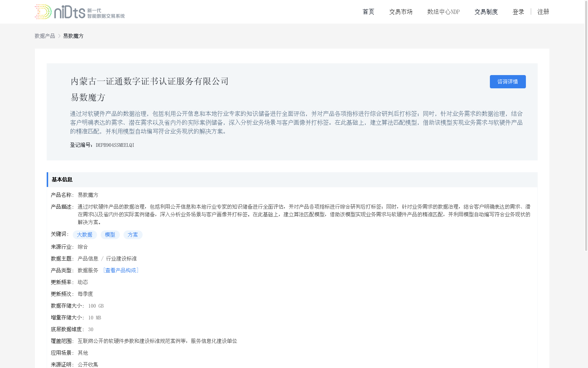This screenshot has width=588, height=368.
Task: Click the 应用场景 value 其他
Action: click(83, 353)
